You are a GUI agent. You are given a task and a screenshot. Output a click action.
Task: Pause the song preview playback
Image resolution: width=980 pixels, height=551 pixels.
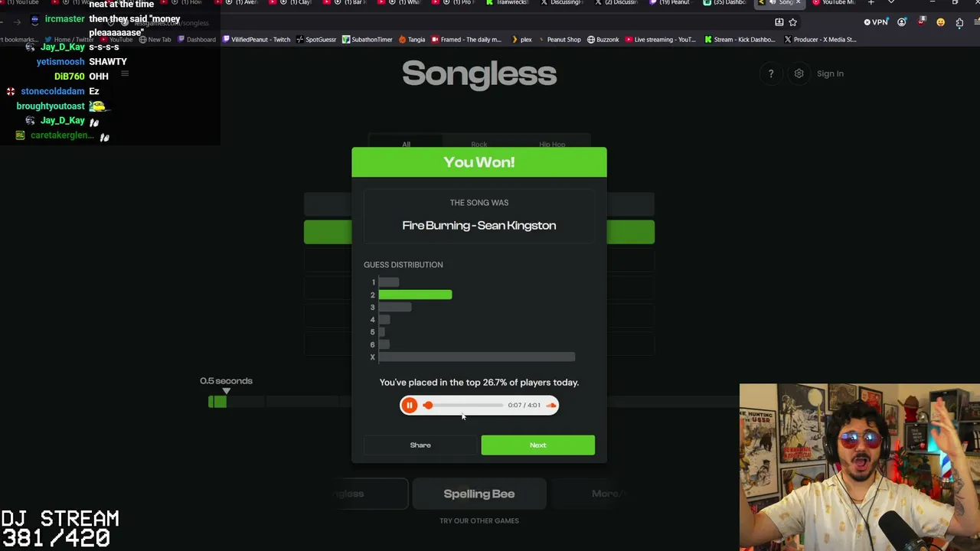pos(409,406)
